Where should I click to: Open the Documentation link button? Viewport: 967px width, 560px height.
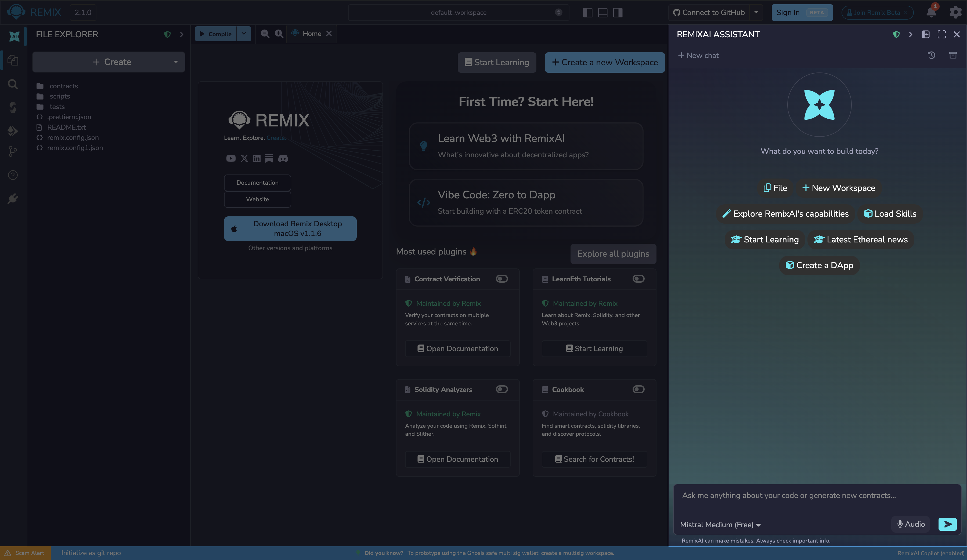click(x=258, y=183)
